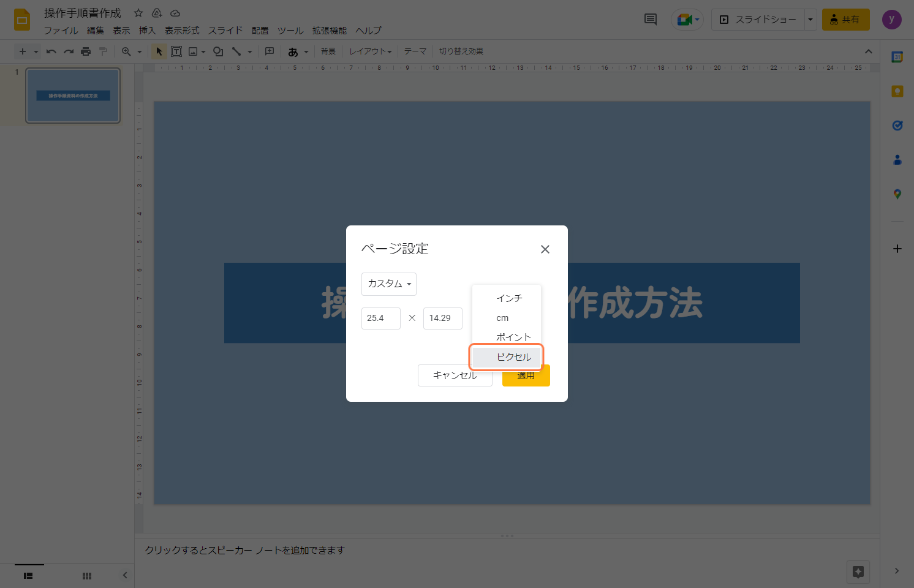Image resolution: width=914 pixels, height=588 pixels.
Task: Select the text box tool
Action: 176,51
